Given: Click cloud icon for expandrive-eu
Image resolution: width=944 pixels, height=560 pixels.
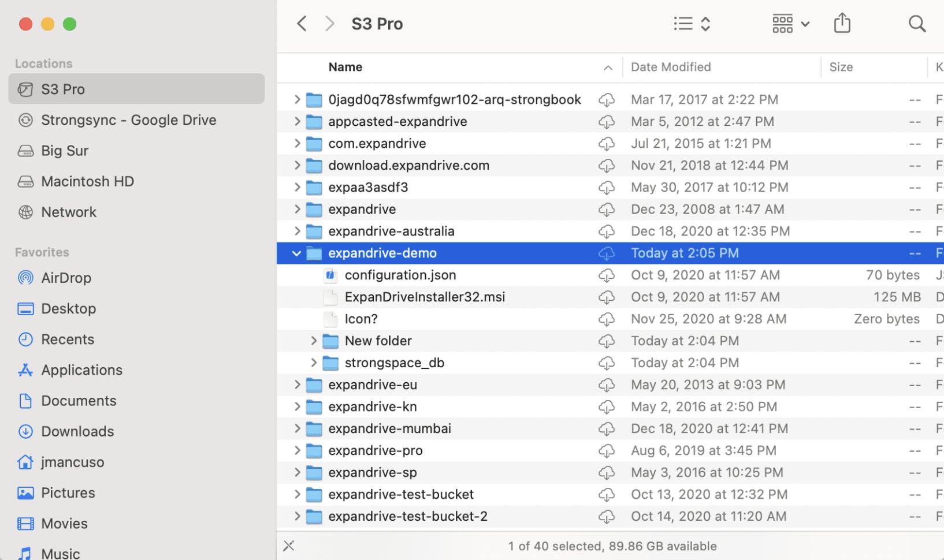Looking at the screenshot, I should point(606,385).
